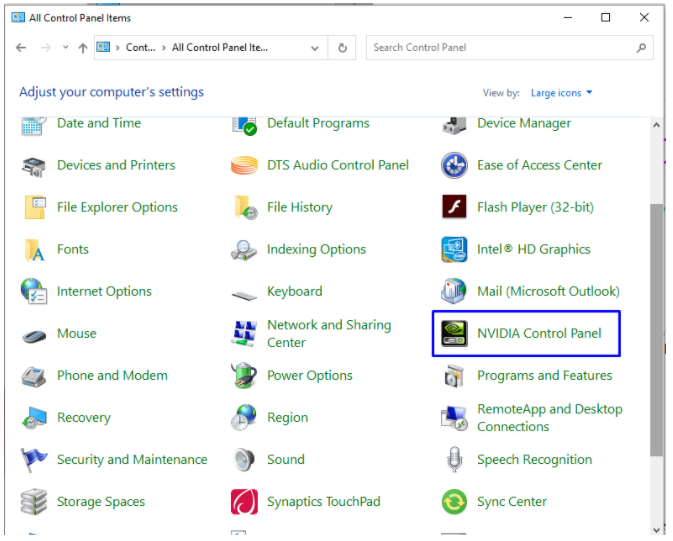Screen dimensions: 673x541
Task: Open recent locations dropdown arrow
Action: (65, 47)
